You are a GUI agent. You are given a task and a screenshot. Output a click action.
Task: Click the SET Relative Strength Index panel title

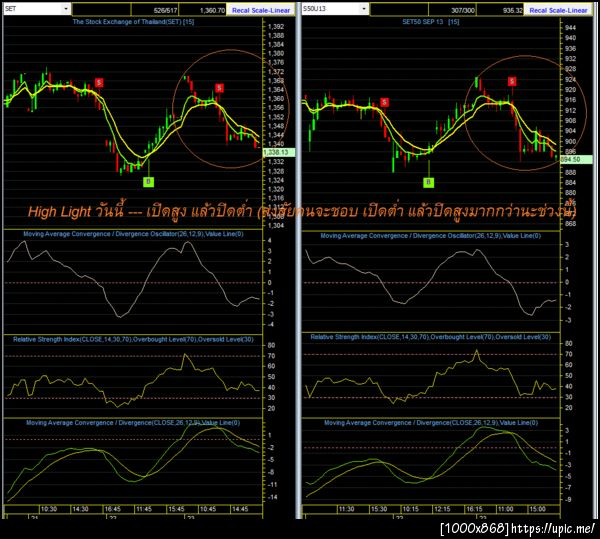(133, 339)
